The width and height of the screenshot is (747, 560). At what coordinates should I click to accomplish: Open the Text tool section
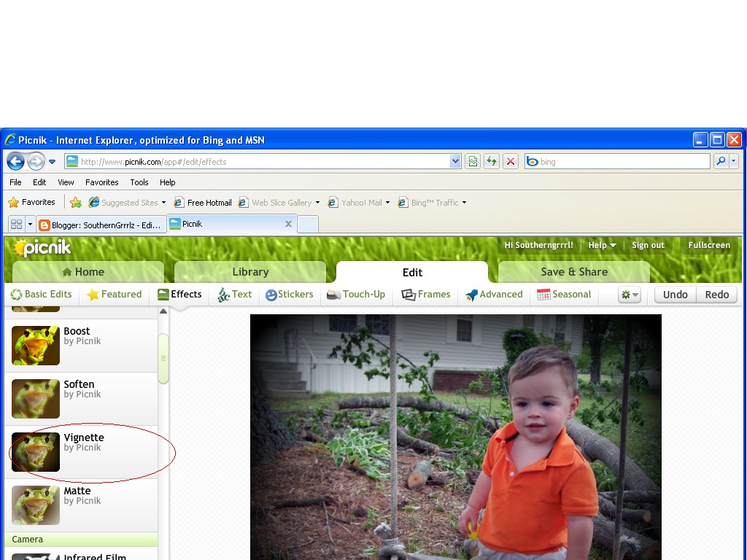pyautogui.click(x=235, y=295)
